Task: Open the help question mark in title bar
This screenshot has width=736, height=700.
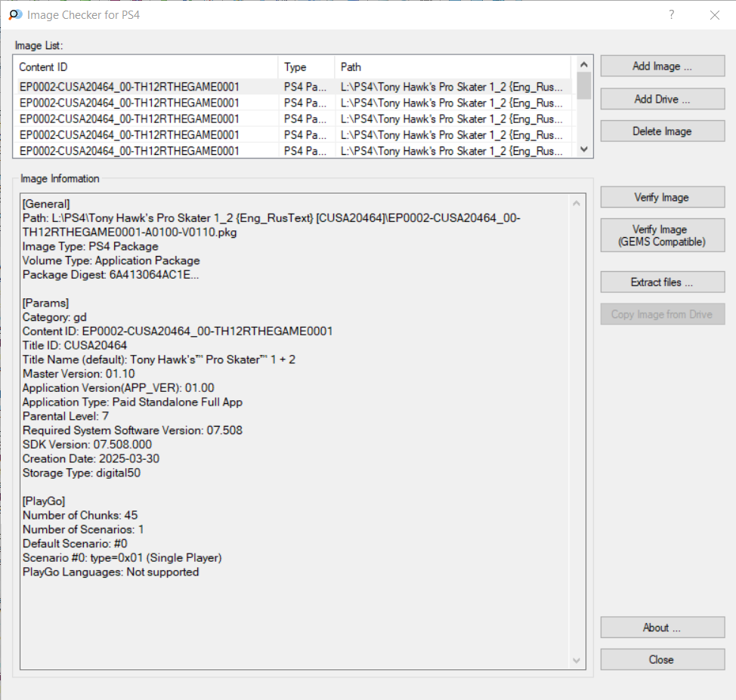Action: point(672,14)
